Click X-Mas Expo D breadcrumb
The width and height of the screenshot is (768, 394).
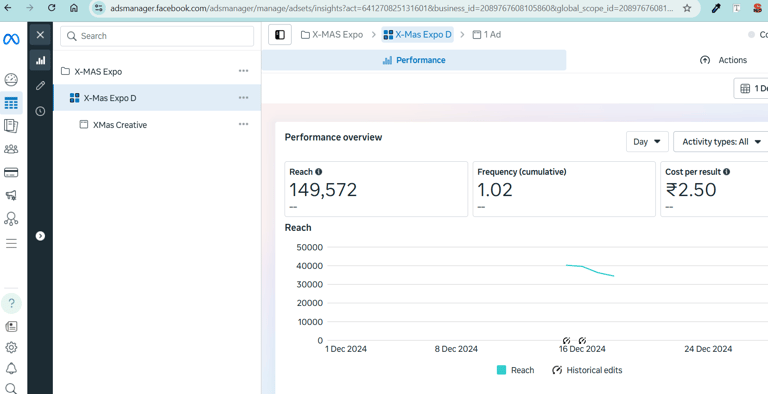(417, 35)
